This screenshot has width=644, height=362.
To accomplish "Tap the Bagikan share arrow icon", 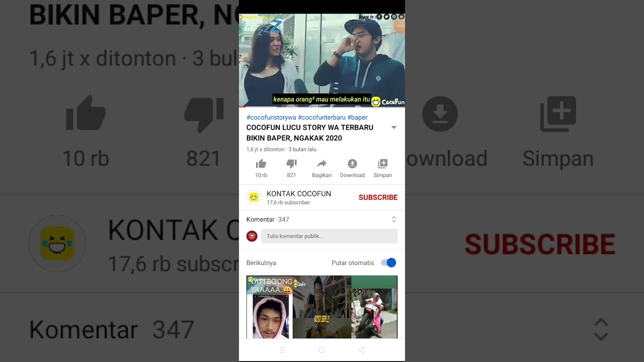I will pyautogui.click(x=321, y=163).
